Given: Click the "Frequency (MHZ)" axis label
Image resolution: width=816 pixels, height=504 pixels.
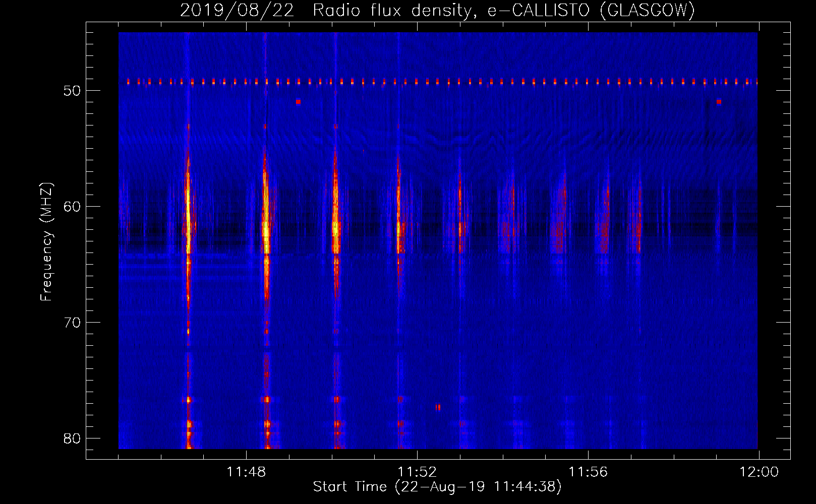Looking at the screenshot, I should (x=46, y=242).
